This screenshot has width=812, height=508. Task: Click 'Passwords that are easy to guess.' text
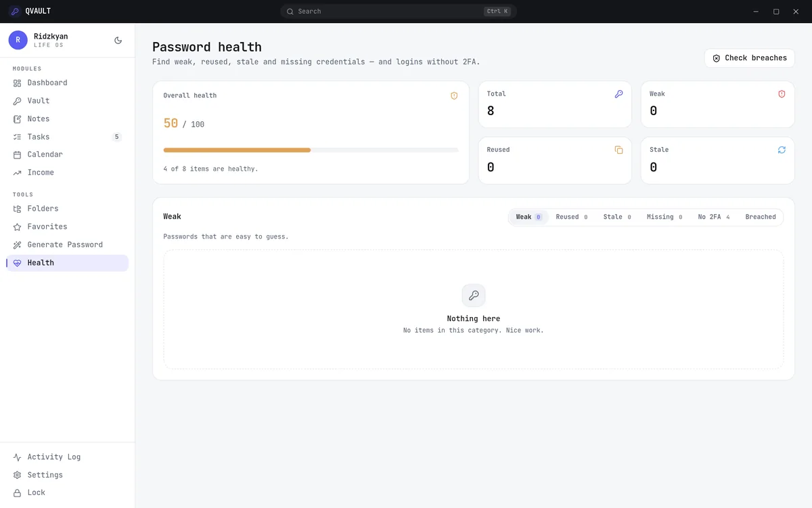pyautogui.click(x=226, y=237)
